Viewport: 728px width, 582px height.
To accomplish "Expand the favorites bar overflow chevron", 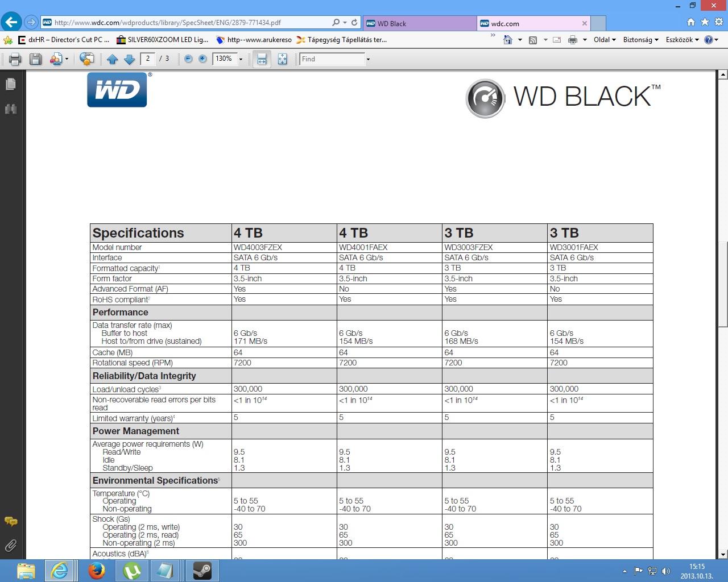I will (493, 36).
